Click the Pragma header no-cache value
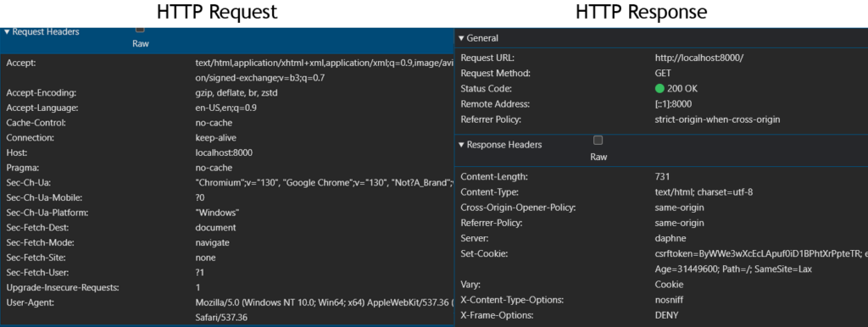 214,168
